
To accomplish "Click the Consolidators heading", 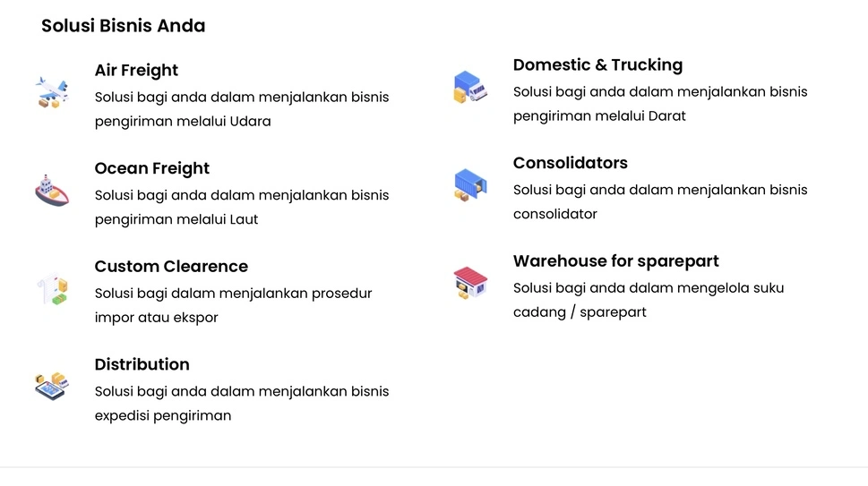I will pyautogui.click(x=571, y=163).
